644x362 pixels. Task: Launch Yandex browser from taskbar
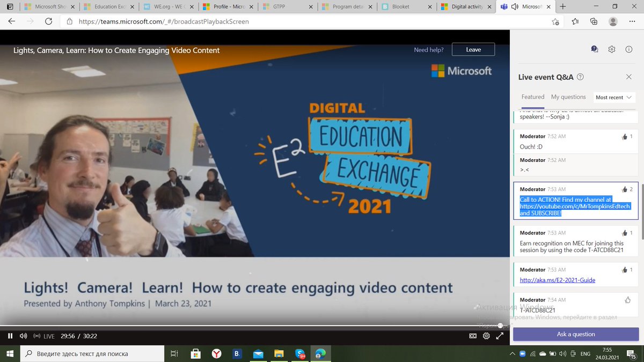tap(217, 353)
